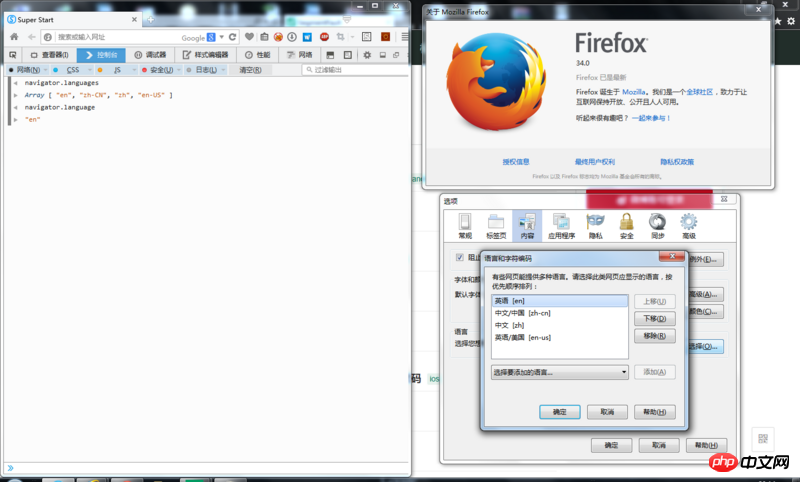Switch to 网络 Network devtools tab
Image resolution: width=800 pixels, height=482 pixels.
click(x=299, y=55)
